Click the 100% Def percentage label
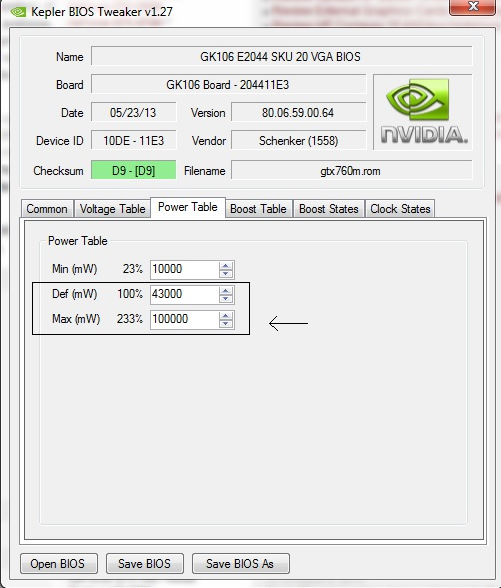The width and height of the screenshot is (501, 588). point(130,294)
